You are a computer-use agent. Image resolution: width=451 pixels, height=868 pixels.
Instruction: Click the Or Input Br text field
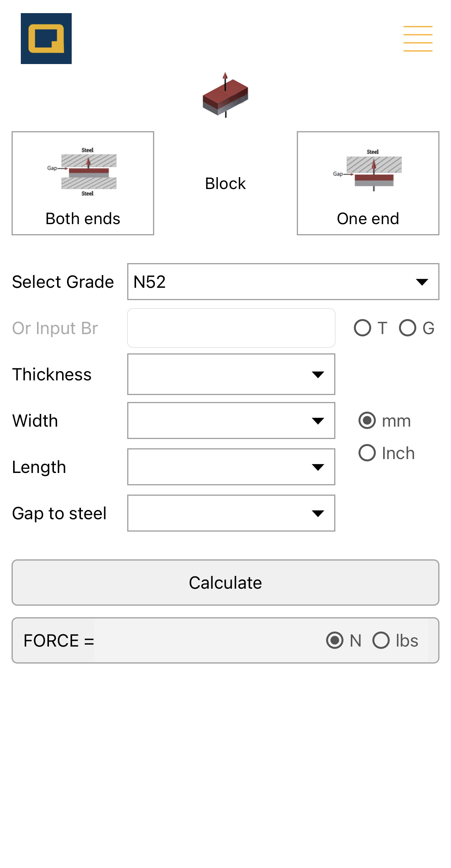[231, 328]
